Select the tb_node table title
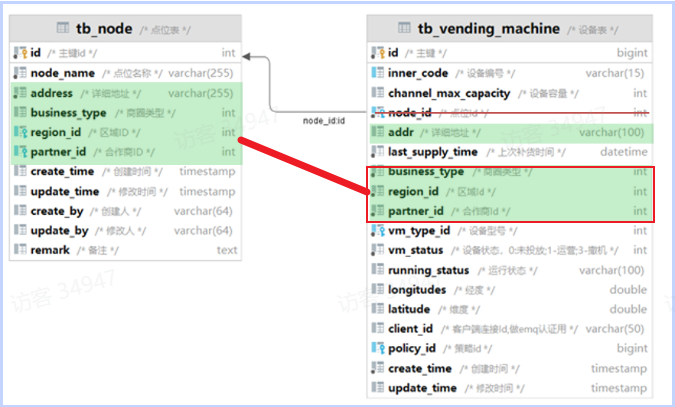675x407 pixels. (x=104, y=29)
